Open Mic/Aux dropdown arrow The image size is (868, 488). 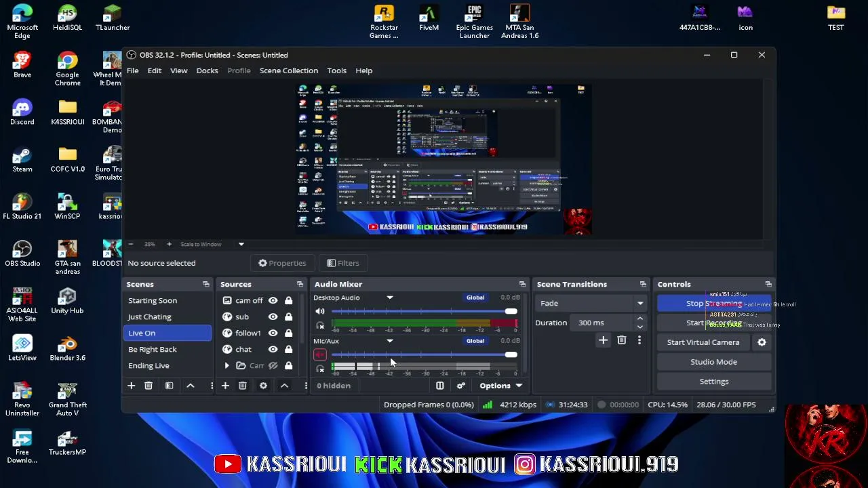coord(390,341)
